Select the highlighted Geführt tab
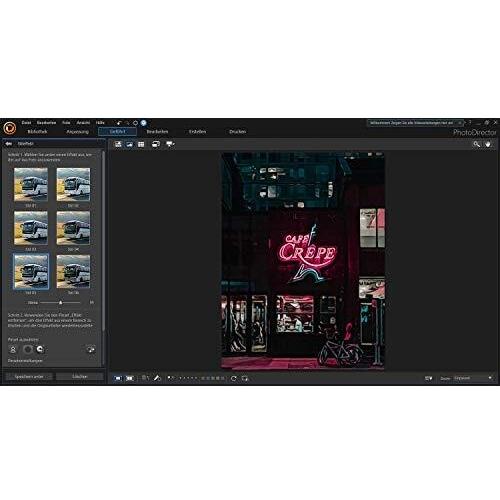Image resolution: width=500 pixels, height=500 pixels. (117, 132)
